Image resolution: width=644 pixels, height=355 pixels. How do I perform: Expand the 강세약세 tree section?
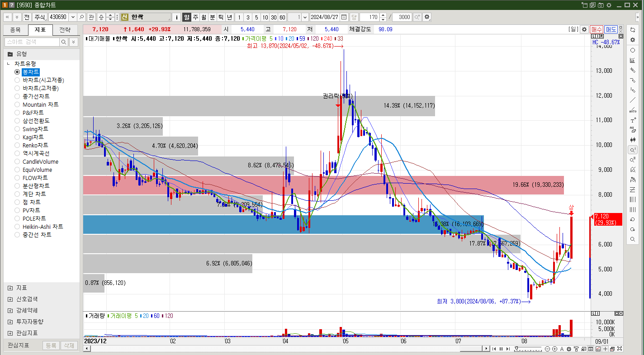click(x=10, y=310)
